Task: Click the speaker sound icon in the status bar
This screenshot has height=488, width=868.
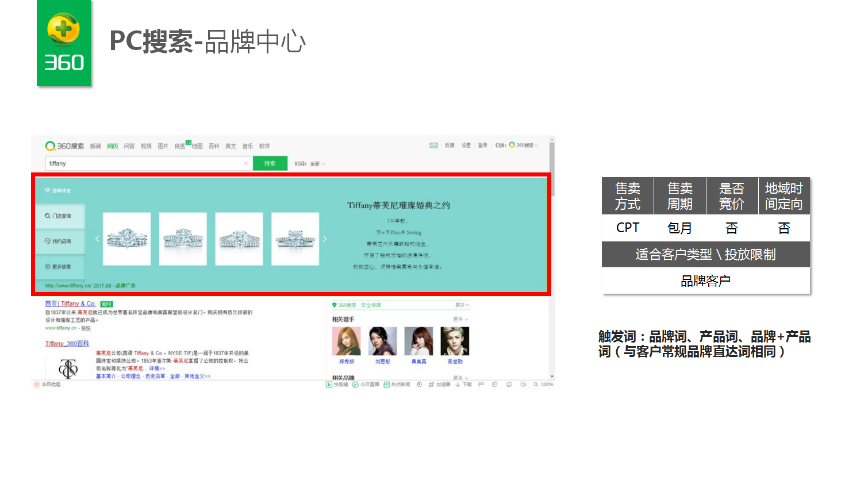Action: click(523, 385)
